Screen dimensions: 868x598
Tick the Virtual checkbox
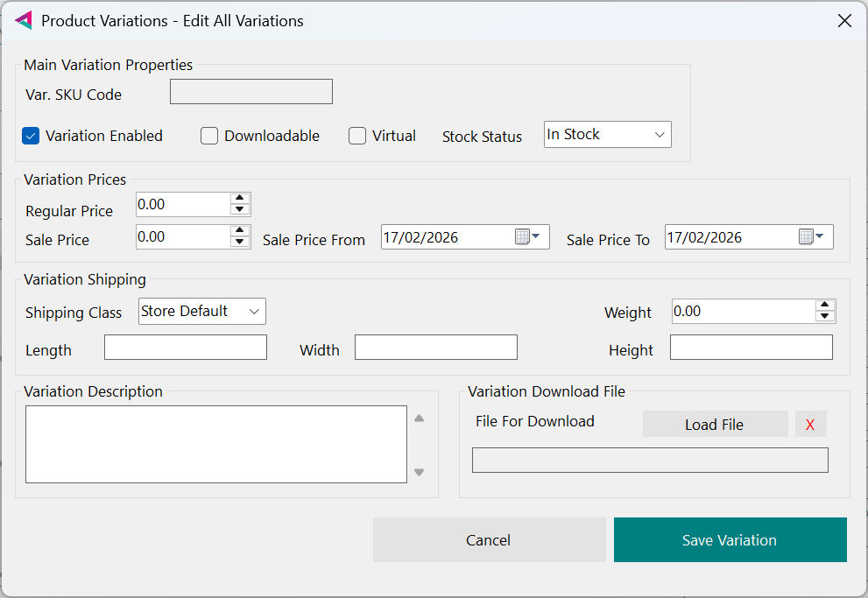click(357, 136)
